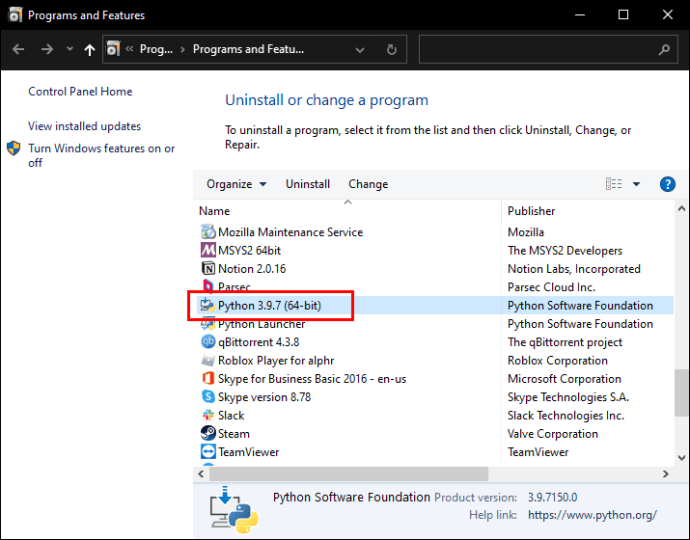Go up one folder level
Screen dimensions: 690x540
pos(90,49)
